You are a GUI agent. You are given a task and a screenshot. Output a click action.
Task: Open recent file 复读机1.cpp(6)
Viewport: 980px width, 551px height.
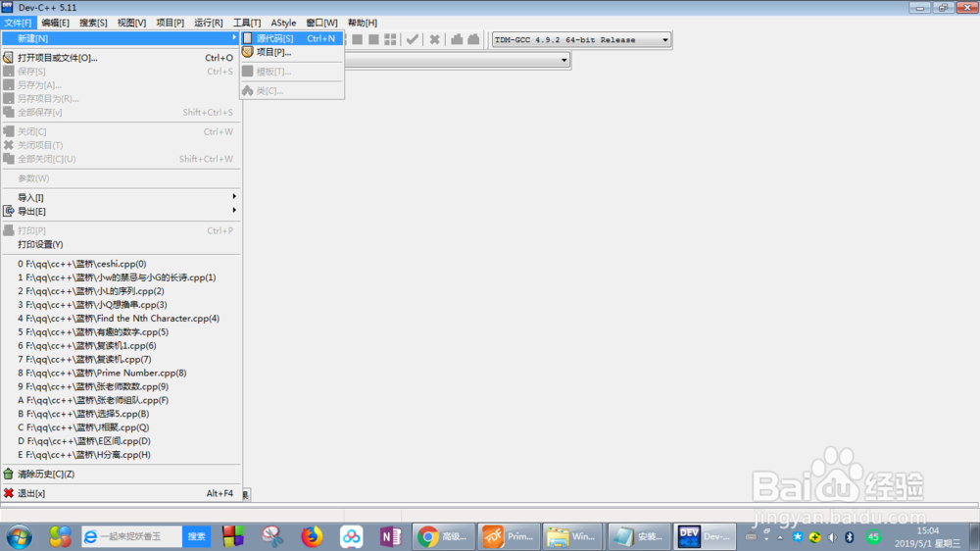[121, 346]
